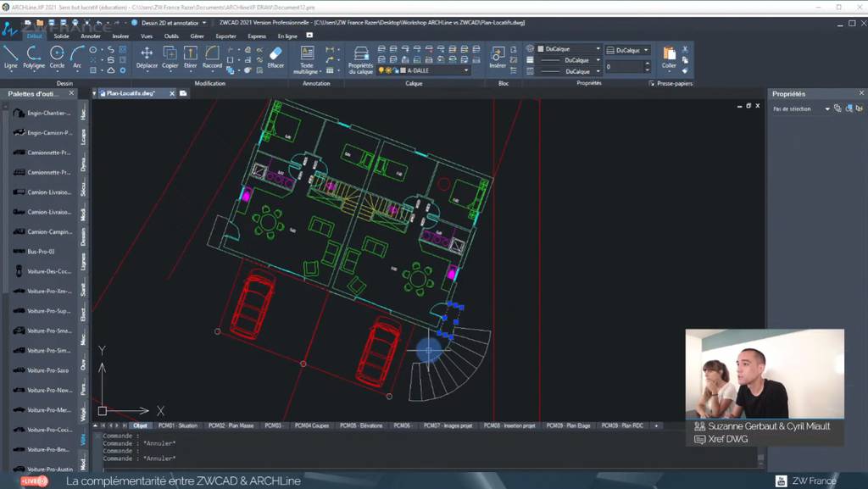The height and width of the screenshot is (489, 868).
Task: Activate the Cercle tool
Action: click(x=57, y=57)
